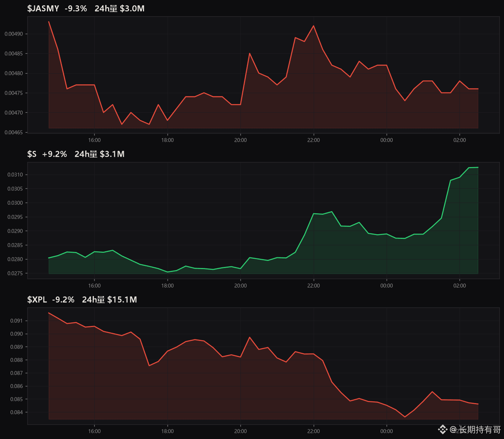Click the 24h volume $15.1M text
This screenshot has height=439, width=504.
tap(110, 300)
